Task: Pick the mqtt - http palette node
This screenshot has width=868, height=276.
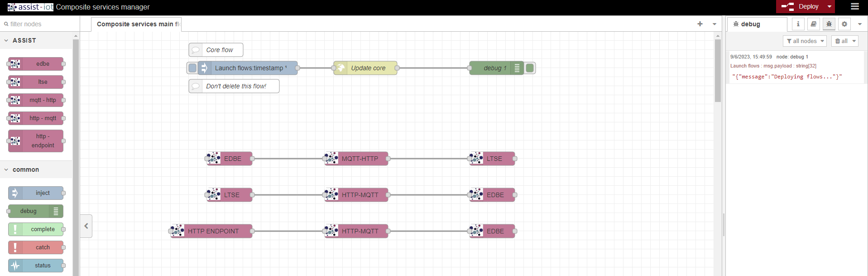Action: 36,100
